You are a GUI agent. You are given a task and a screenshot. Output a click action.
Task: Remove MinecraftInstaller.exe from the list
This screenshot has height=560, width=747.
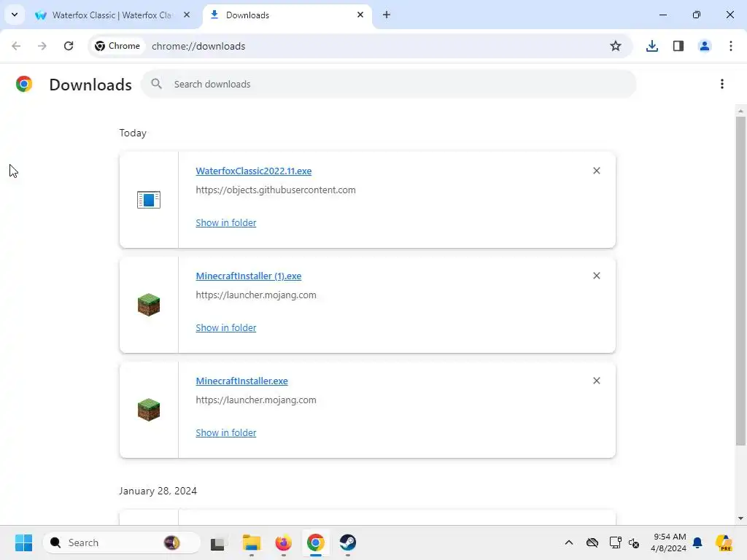coord(597,381)
